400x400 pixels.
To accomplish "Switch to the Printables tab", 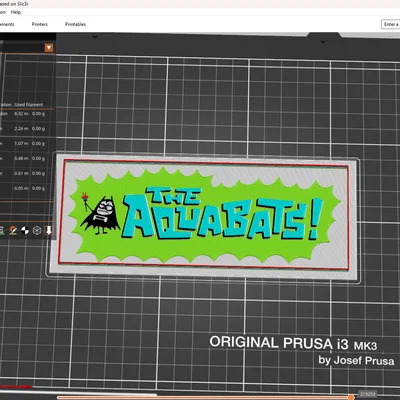I will [x=75, y=24].
